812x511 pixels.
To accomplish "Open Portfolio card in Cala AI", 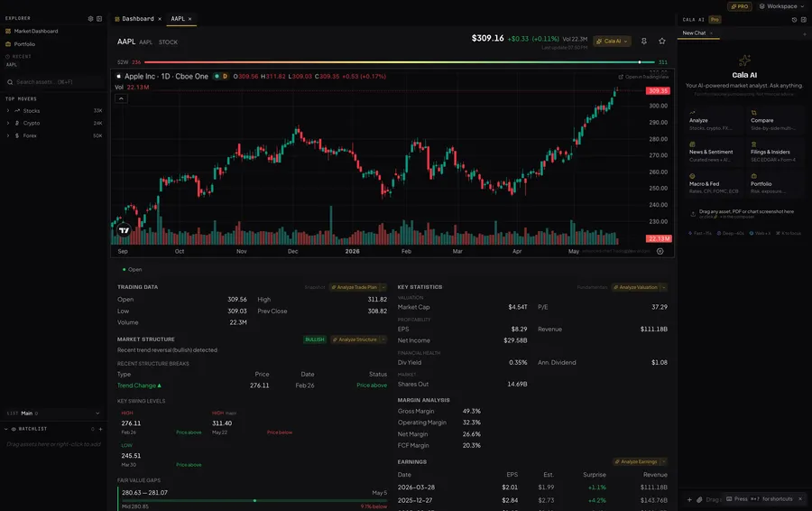I will pyautogui.click(x=775, y=184).
